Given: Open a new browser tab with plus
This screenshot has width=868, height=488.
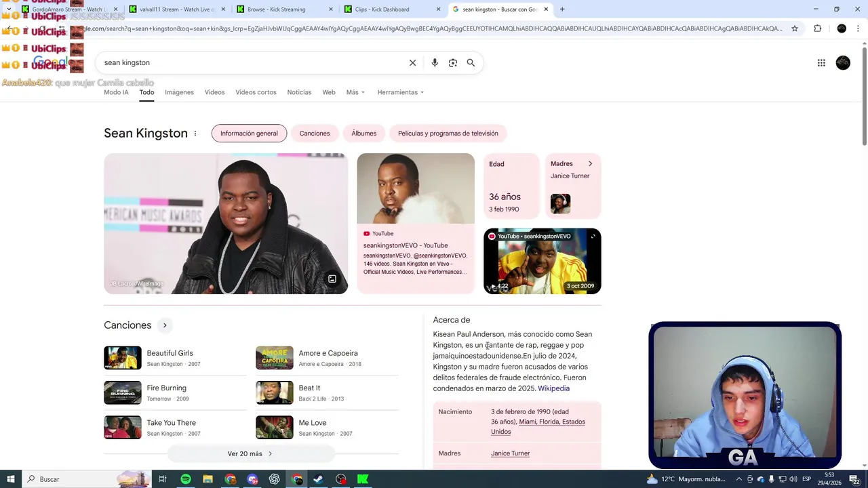Looking at the screenshot, I should point(562,9).
